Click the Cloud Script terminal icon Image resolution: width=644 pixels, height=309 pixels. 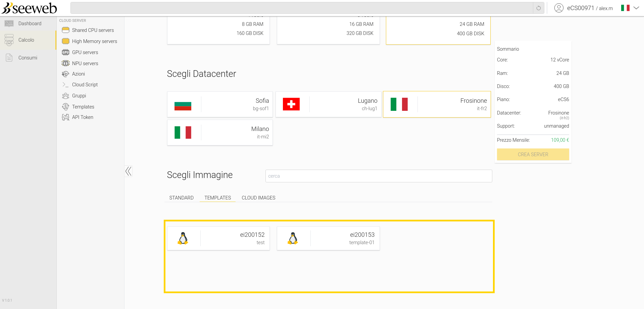[x=65, y=85]
